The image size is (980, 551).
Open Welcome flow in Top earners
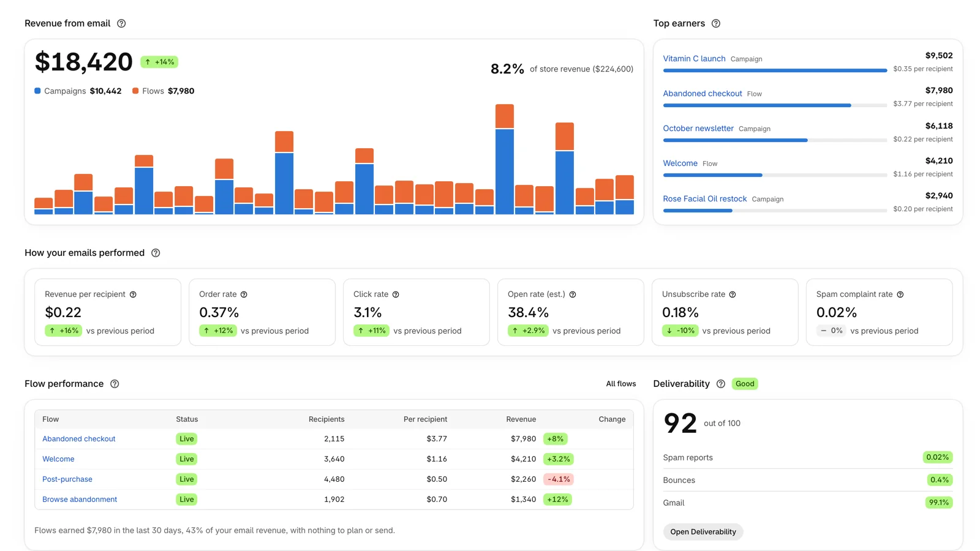click(x=680, y=163)
